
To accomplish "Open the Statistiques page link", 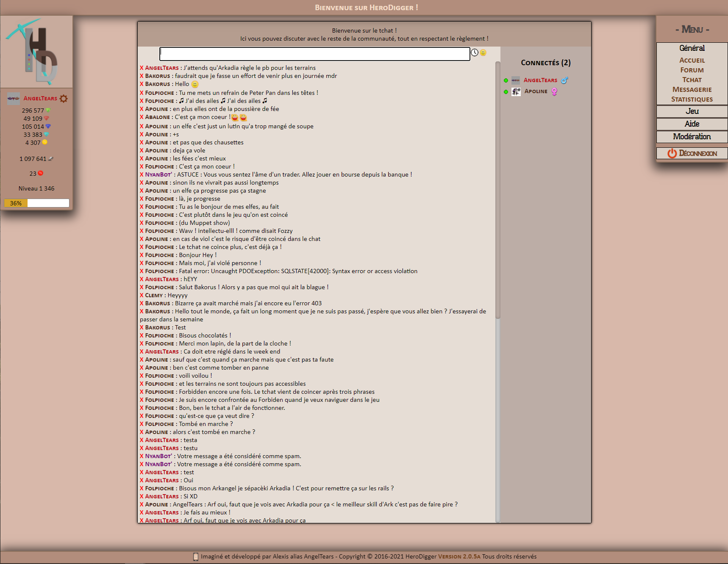I will [x=692, y=100].
